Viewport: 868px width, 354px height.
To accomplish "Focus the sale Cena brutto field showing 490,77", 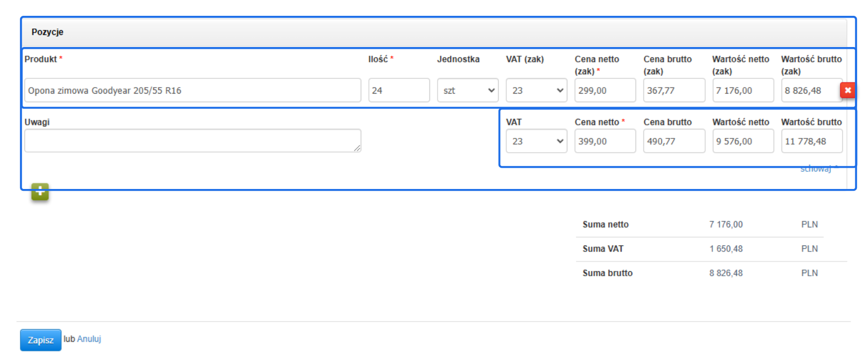I will pos(674,141).
